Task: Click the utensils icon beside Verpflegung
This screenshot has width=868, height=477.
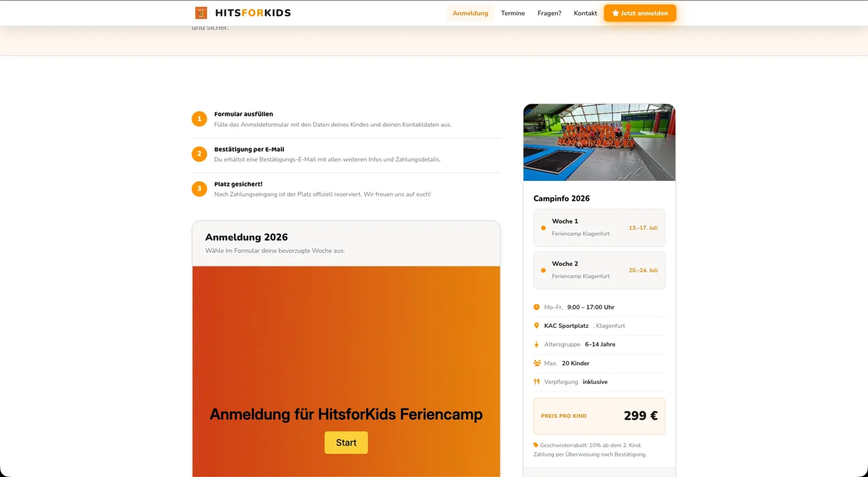Action: coord(537,381)
